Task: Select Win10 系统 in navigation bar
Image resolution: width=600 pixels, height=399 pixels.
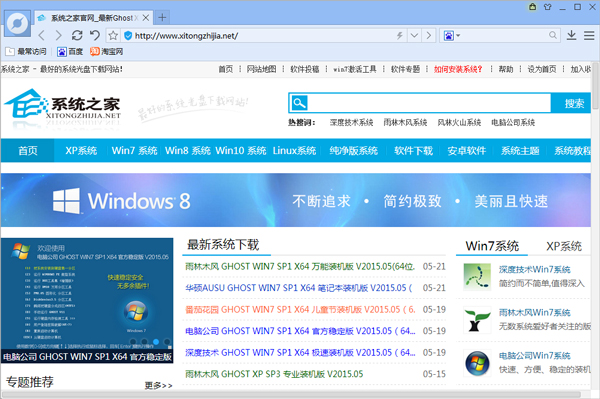Action: pyautogui.click(x=241, y=151)
